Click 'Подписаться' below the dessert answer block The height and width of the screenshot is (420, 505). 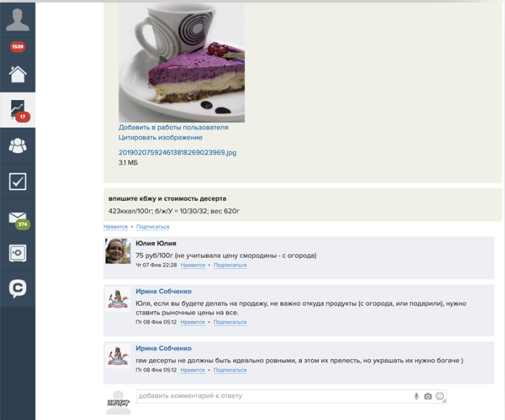pyautogui.click(x=152, y=226)
